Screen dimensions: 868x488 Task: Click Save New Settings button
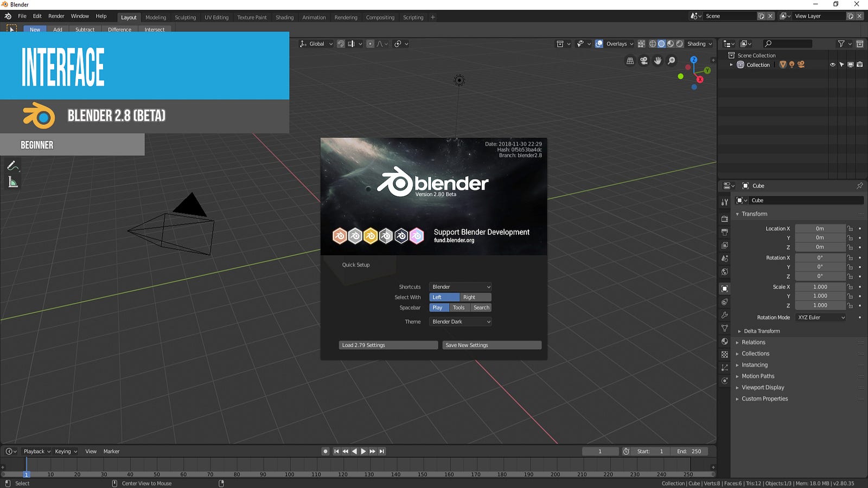pos(492,345)
